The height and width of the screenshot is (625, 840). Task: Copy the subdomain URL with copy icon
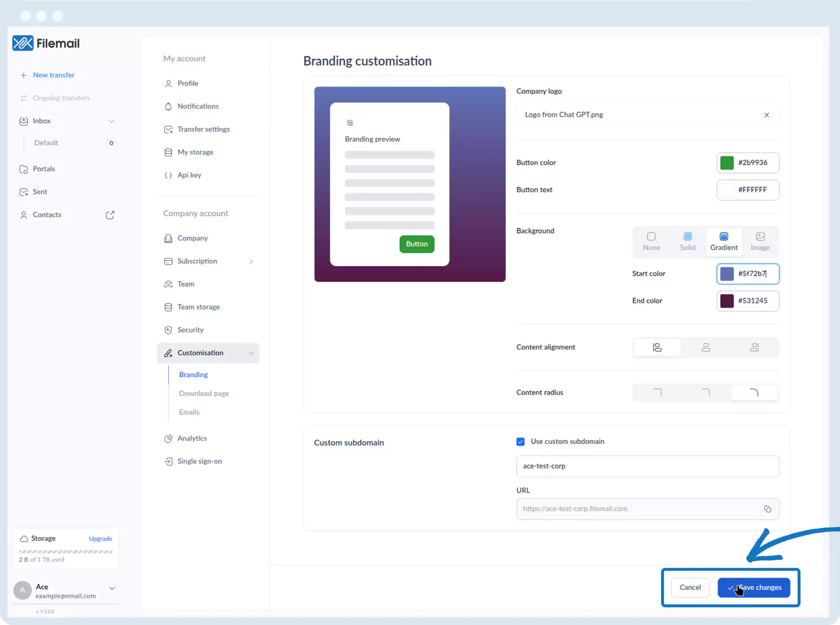[767, 509]
